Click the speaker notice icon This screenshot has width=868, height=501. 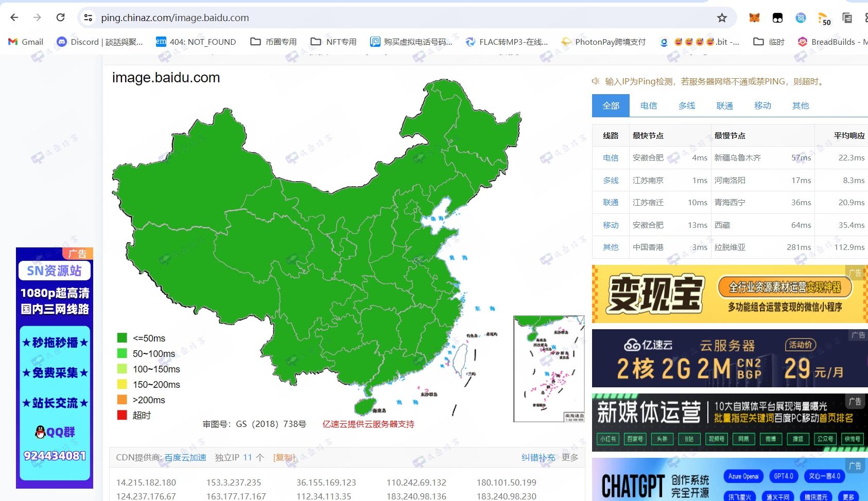pos(596,81)
